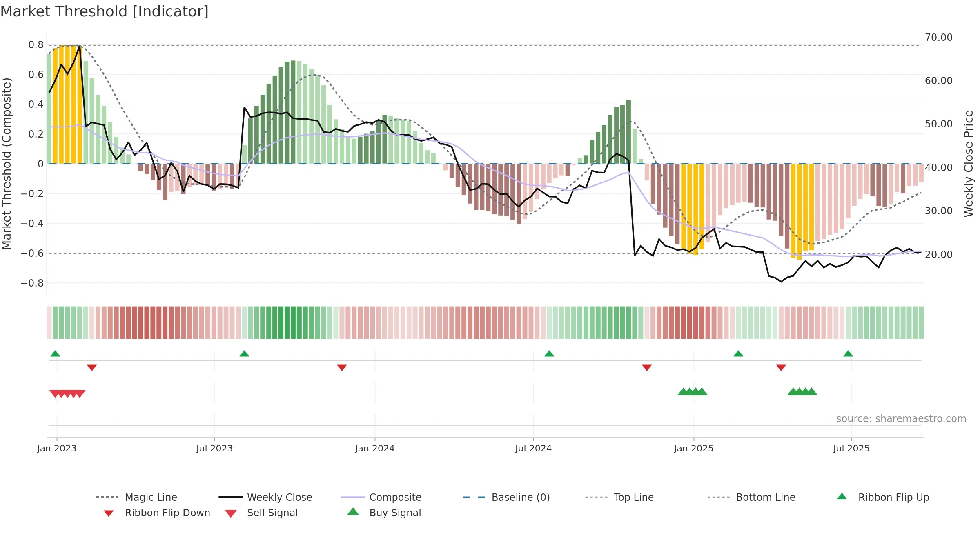Click the Market Threshold [Indicator] title
The height and width of the screenshot is (551, 980).
(105, 11)
